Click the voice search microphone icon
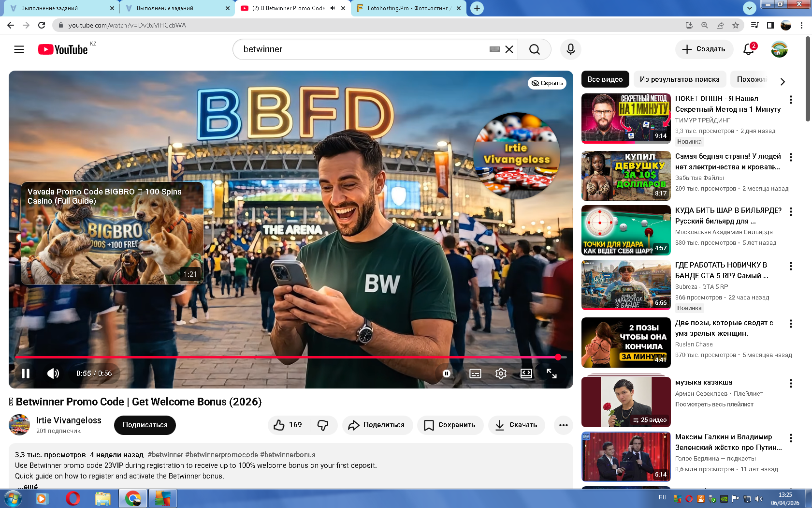Screen dimensions: 812x508 point(570,49)
